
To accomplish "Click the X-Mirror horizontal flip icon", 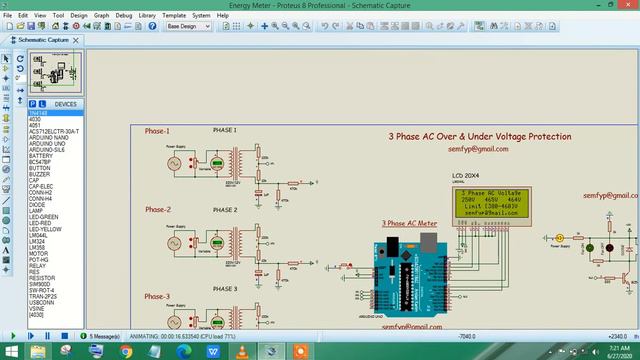I will click(x=20, y=90).
